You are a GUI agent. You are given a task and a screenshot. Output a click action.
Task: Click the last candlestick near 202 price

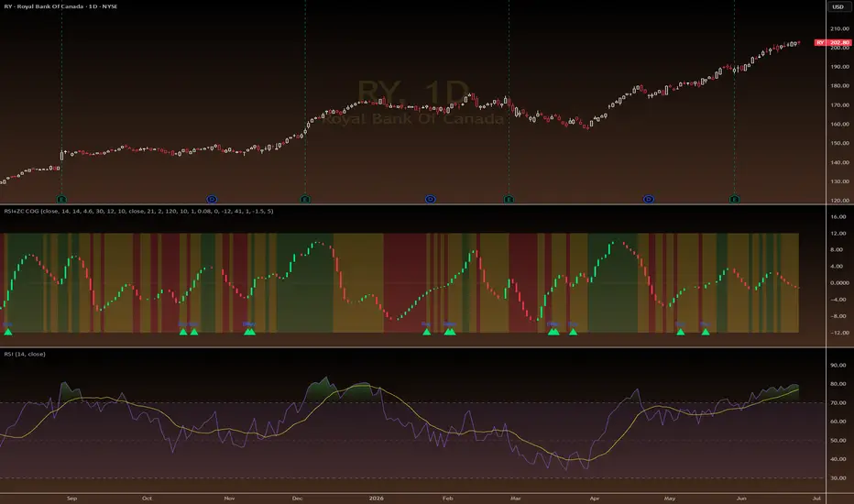798,42
